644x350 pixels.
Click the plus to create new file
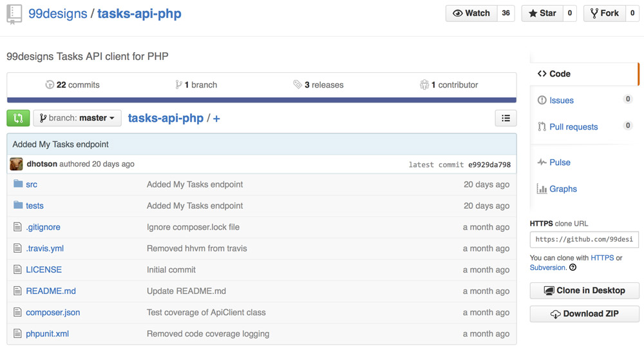point(216,119)
